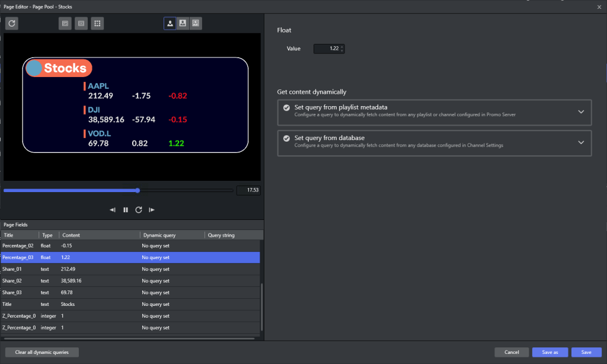Screen dimensions: 607x364
Task: Click the preview timeline slider handle
Action: [x=138, y=190]
